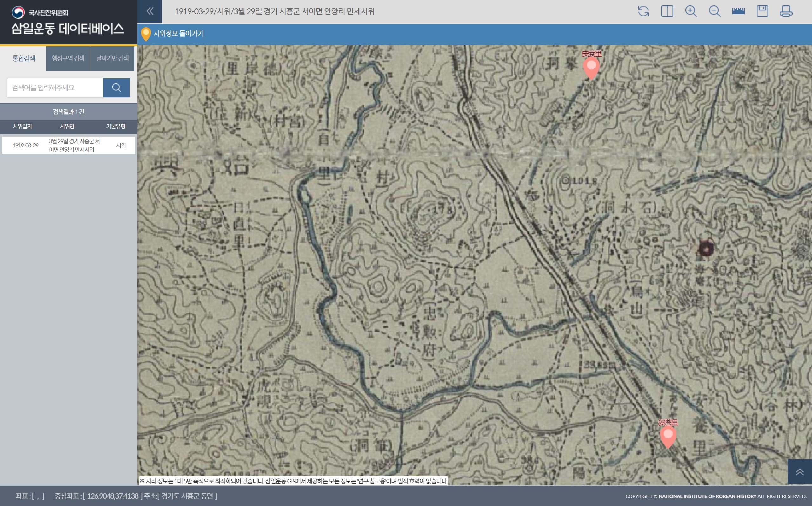Click the zoom out magnifier icon
The width and height of the screenshot is (812, 506).
(715, 11)
